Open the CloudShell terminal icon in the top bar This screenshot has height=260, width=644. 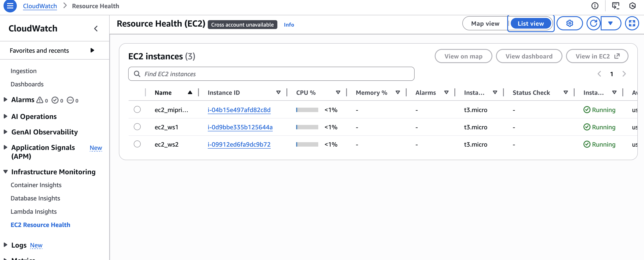[615, 6]
